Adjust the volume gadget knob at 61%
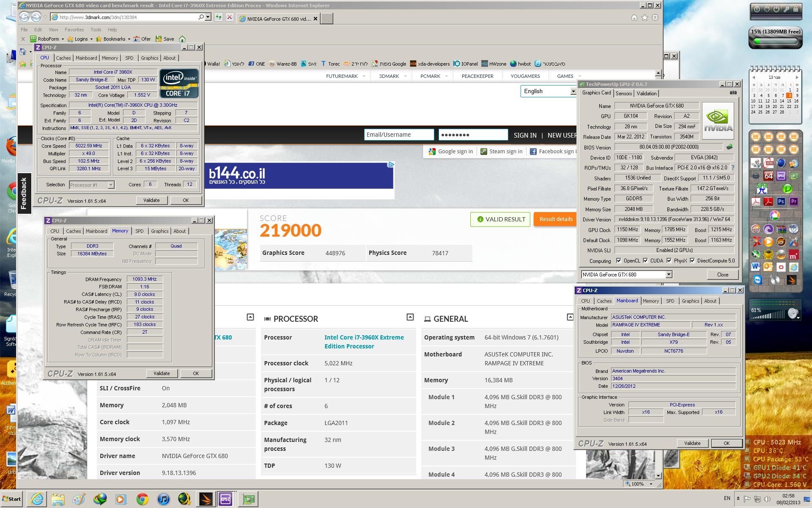 pyautogui.click(x=793, y=314)
